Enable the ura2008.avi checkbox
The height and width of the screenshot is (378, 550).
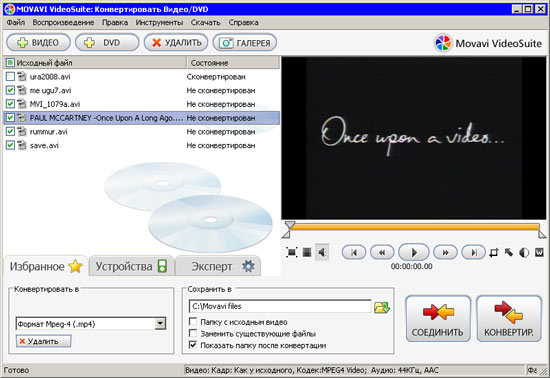point(11,76)
